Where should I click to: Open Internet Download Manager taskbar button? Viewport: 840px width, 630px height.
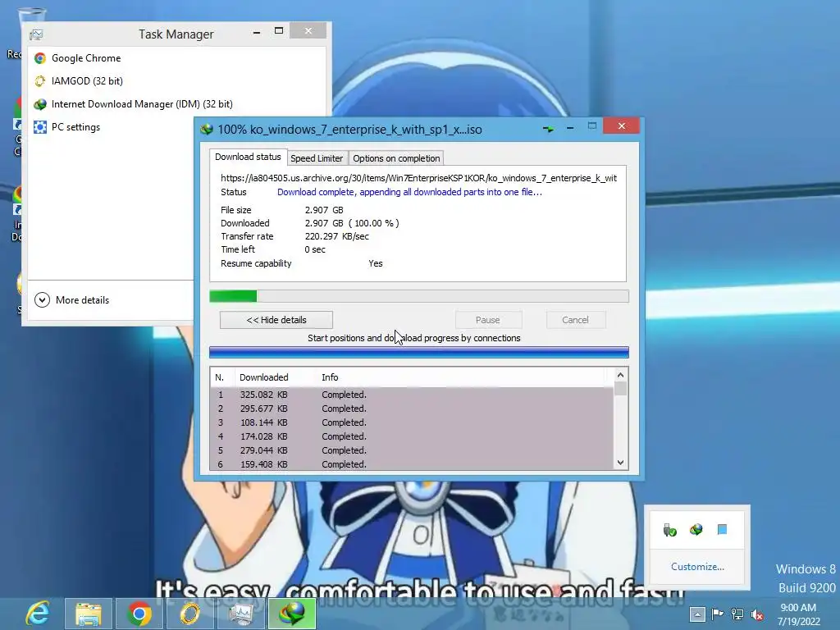coord(292,614)
